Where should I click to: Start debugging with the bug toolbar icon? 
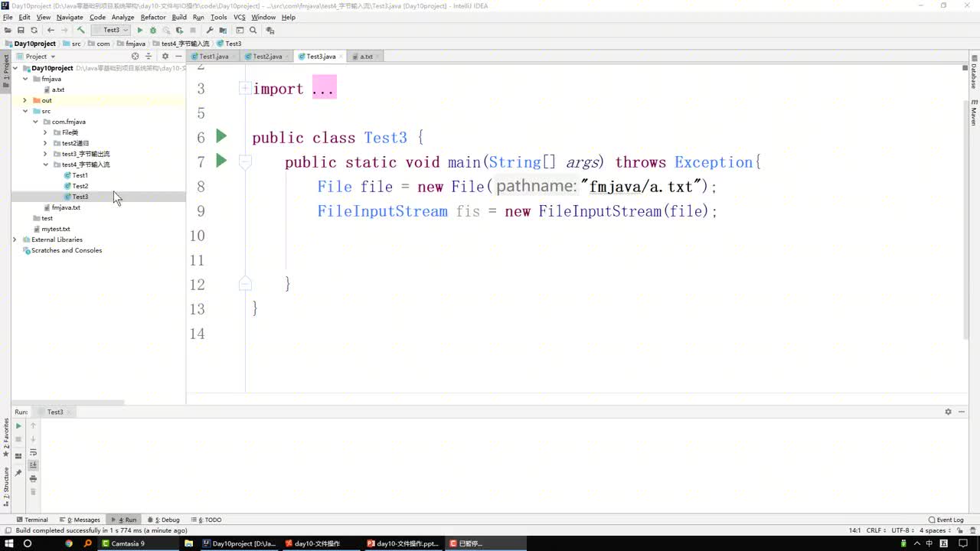coord(152,31)
